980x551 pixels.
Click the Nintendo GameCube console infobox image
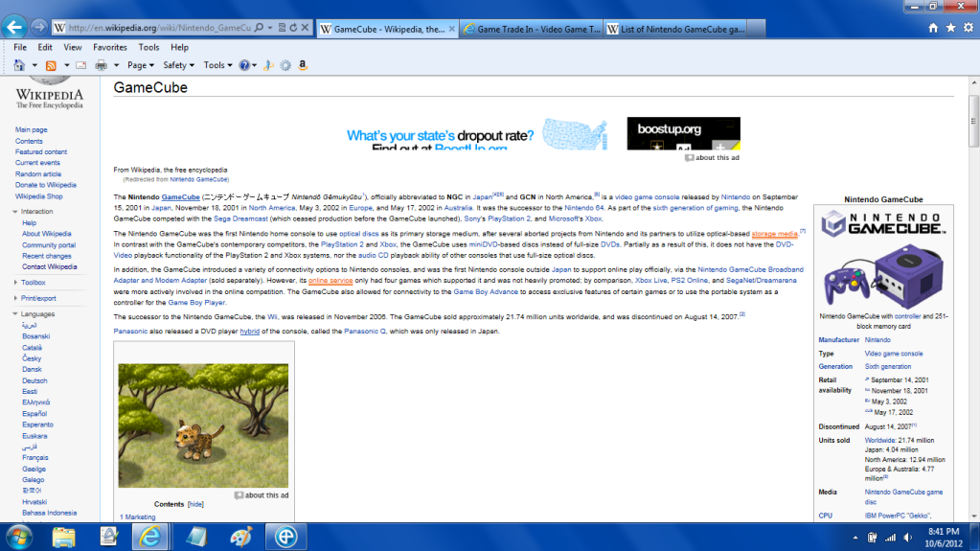(x=883, y=278)
